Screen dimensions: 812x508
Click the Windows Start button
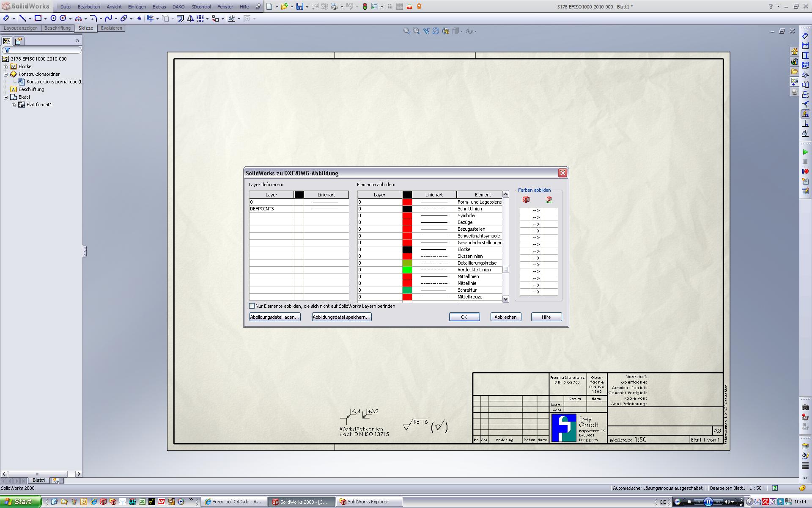pos(21,502)
